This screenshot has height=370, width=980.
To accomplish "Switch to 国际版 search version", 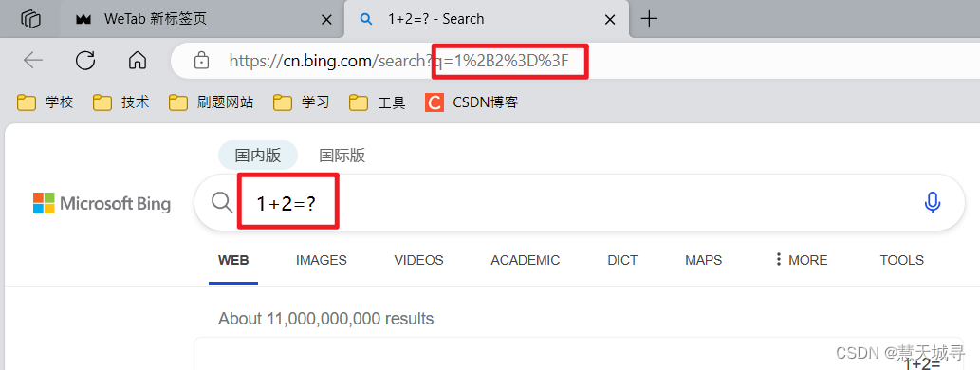I will 342,155.
